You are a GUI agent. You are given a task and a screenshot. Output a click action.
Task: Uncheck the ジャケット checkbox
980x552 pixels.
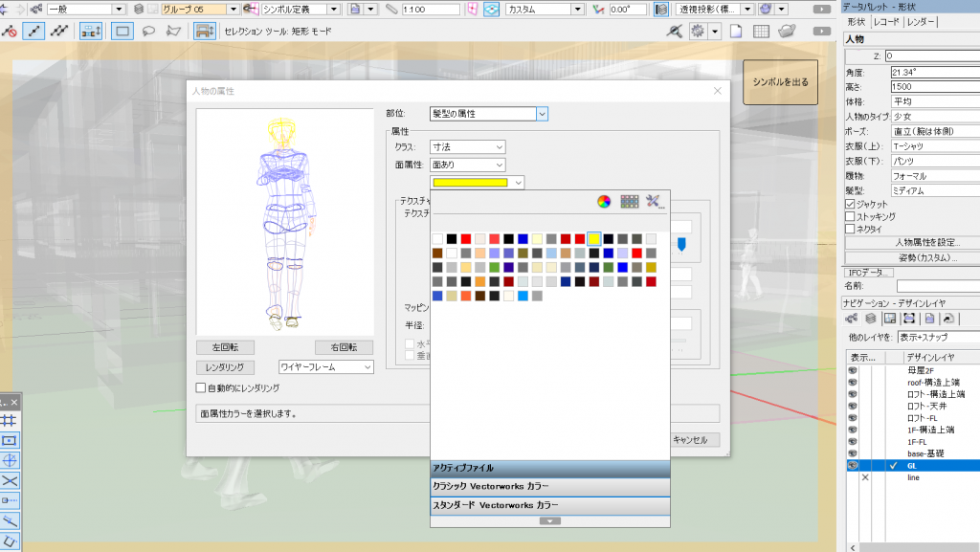850,205
